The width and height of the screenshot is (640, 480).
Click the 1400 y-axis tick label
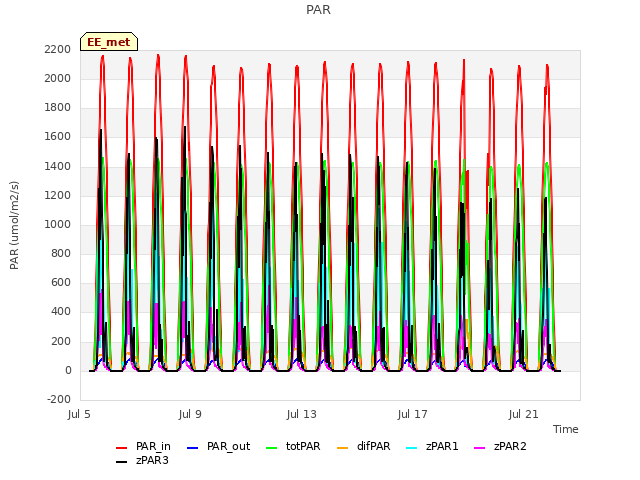pos(58,167)
